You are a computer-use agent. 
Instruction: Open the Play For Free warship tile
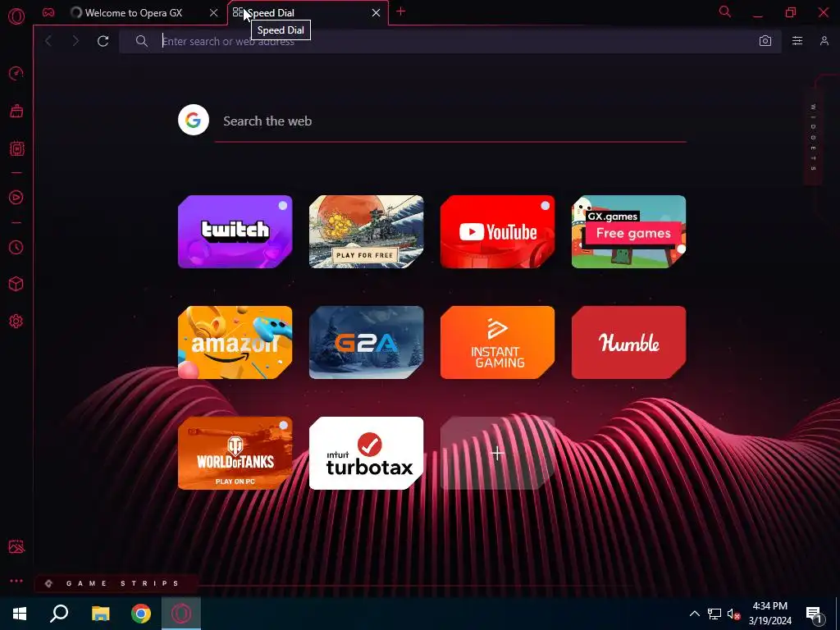pos(367,231)
